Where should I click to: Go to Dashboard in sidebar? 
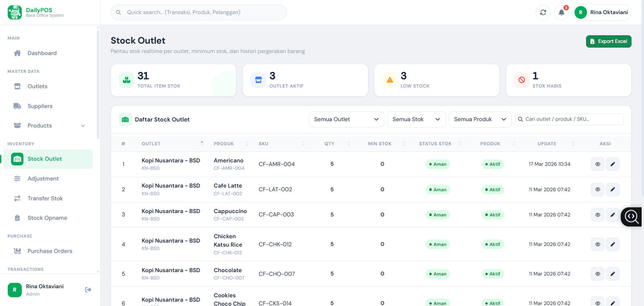click(48, 53)
